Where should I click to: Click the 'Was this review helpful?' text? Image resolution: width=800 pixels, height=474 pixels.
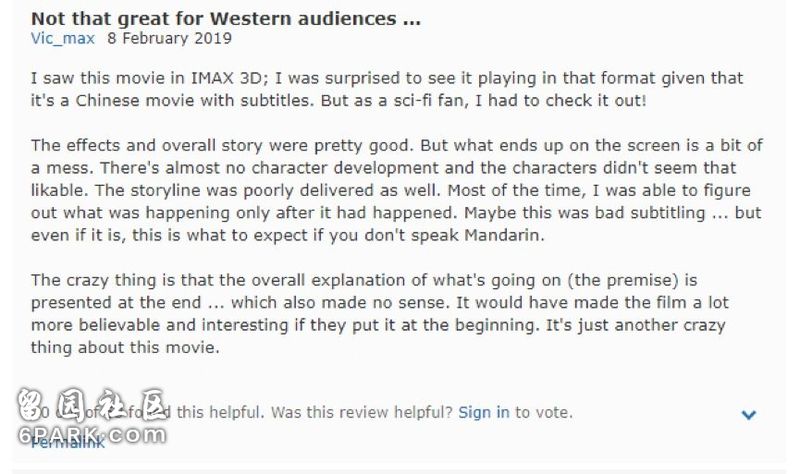pyautogui.click(x=362, y=412)
